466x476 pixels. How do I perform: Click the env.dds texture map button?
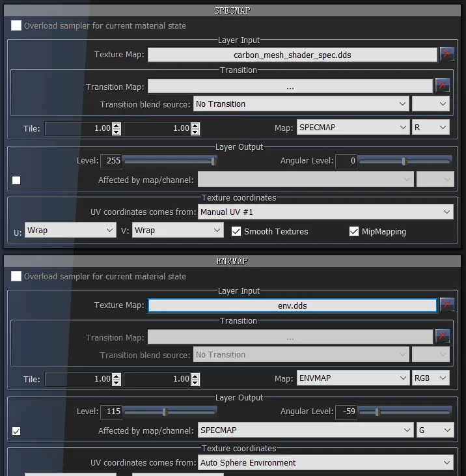click(292, 305)
